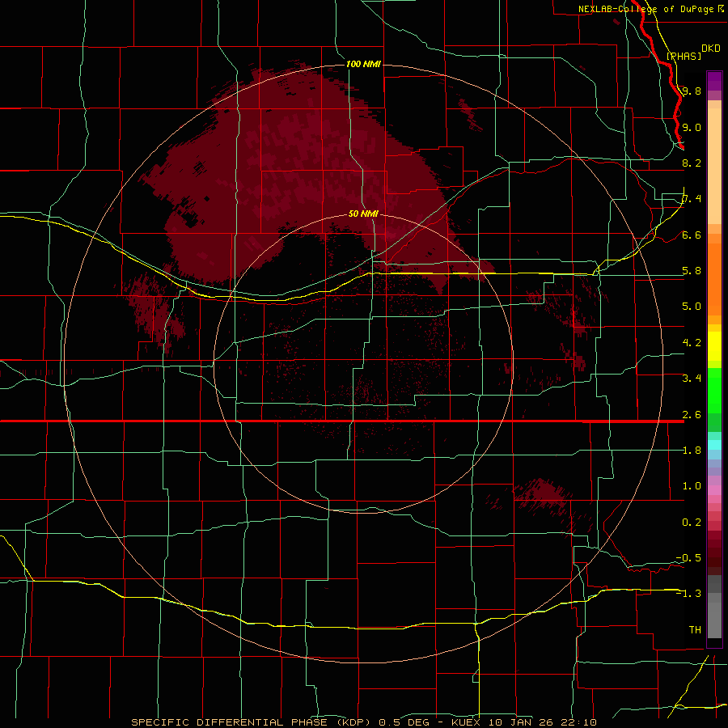Viewport: 728px width, 728px height.
Task: Click the 4.2 legend value
Action: (692, 343)
